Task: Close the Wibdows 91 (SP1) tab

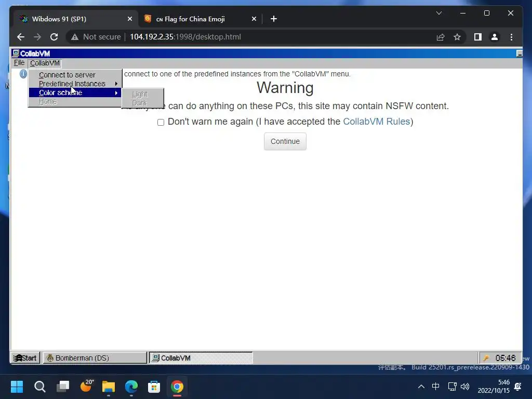Action: (129, 19)
